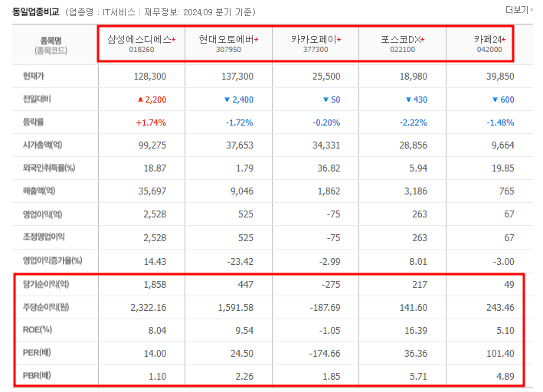Click the 99,275 market cap value
This screenshot has width=543, height=392.
[x=152, y=145]
